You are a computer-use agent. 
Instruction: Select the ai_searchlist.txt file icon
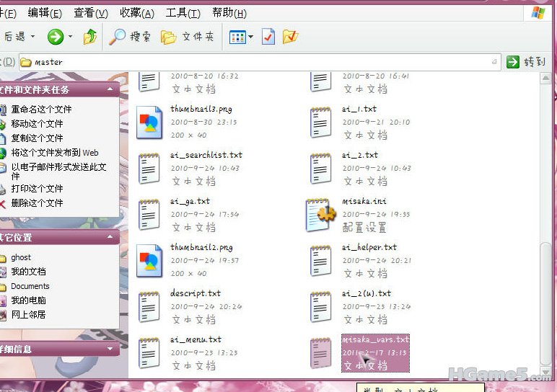[x=149, y=169]
